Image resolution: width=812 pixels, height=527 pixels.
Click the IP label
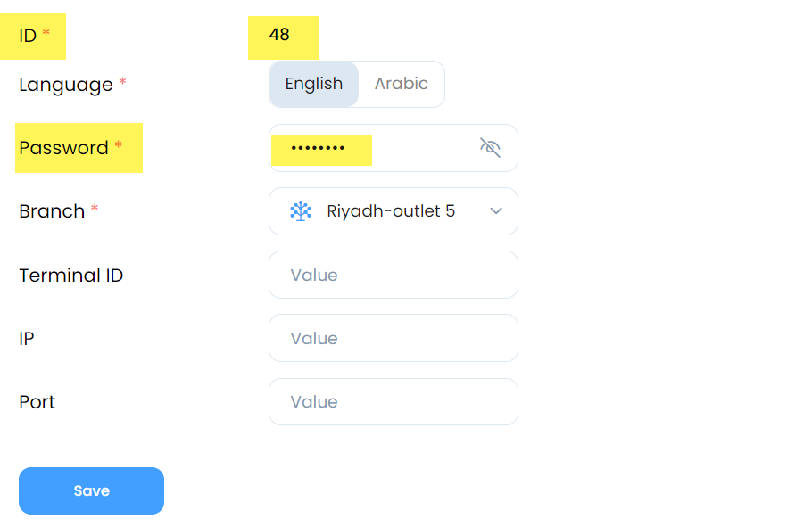coord(27,339)
